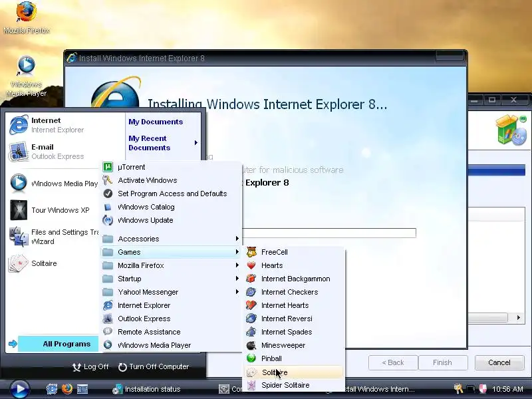
Task: Expand the Mozilla Firefox program folder
Action: pyautogui.click(x=172, y=265)
